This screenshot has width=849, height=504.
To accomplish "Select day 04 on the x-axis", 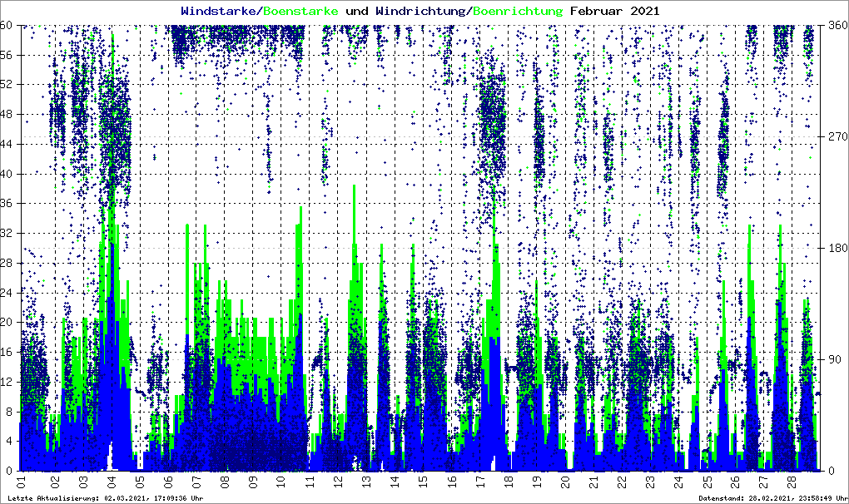I will coord(112,482).
